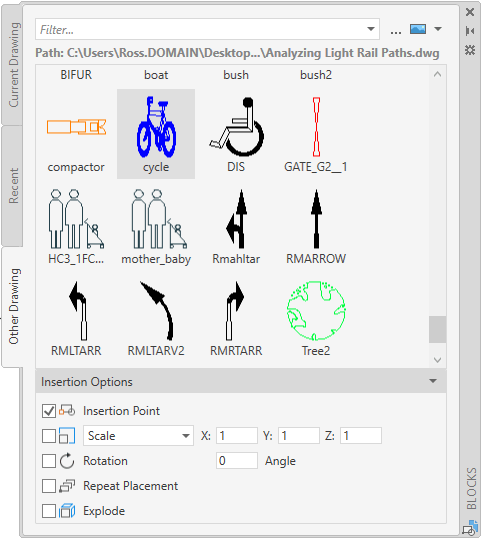Click the Y scale input field

tap(299, 436)
